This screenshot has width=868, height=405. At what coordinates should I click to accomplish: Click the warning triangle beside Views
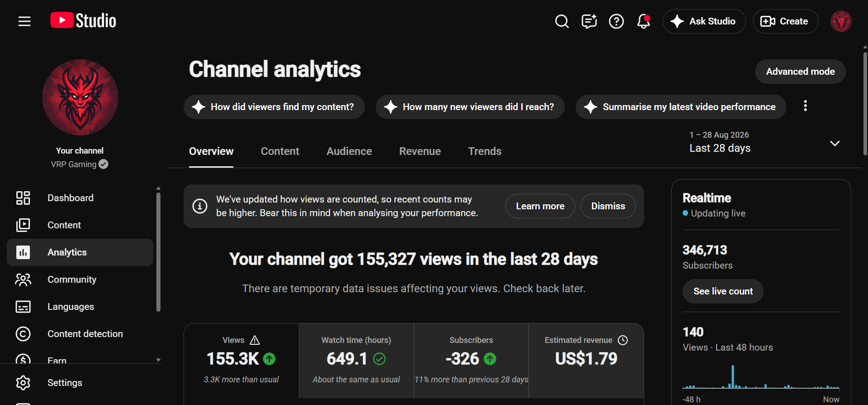tap(255, 340)
